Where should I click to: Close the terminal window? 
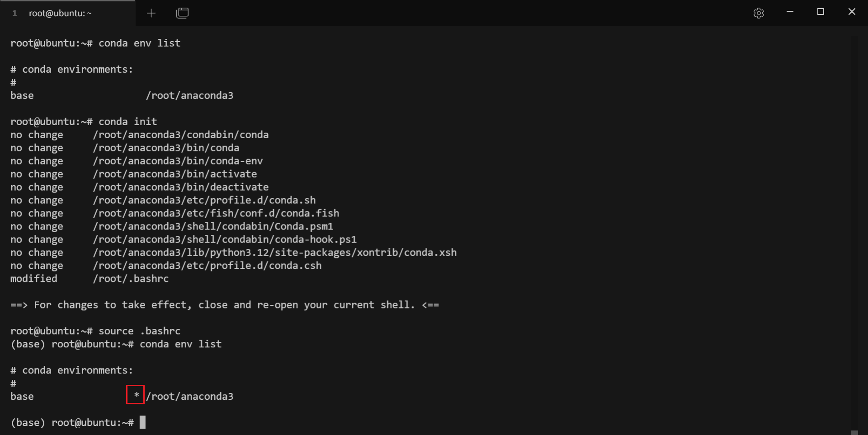coord(852,12)
